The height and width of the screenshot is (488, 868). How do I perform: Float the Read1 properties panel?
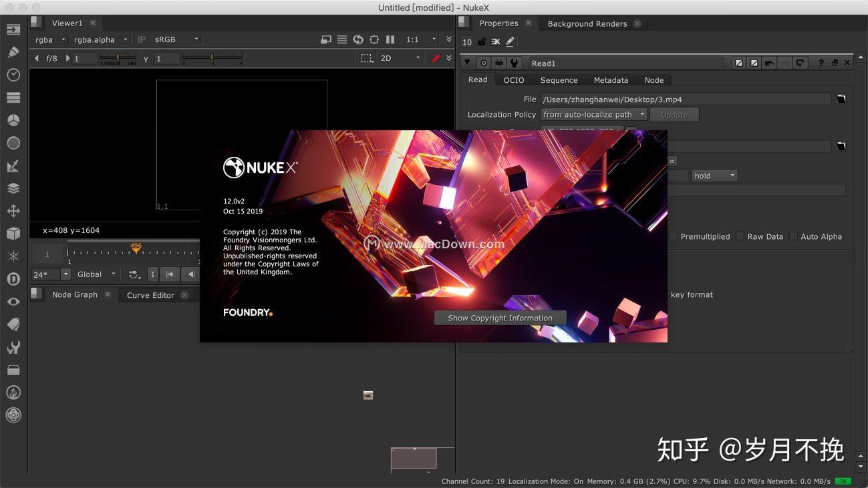click(x=835, y=63)
